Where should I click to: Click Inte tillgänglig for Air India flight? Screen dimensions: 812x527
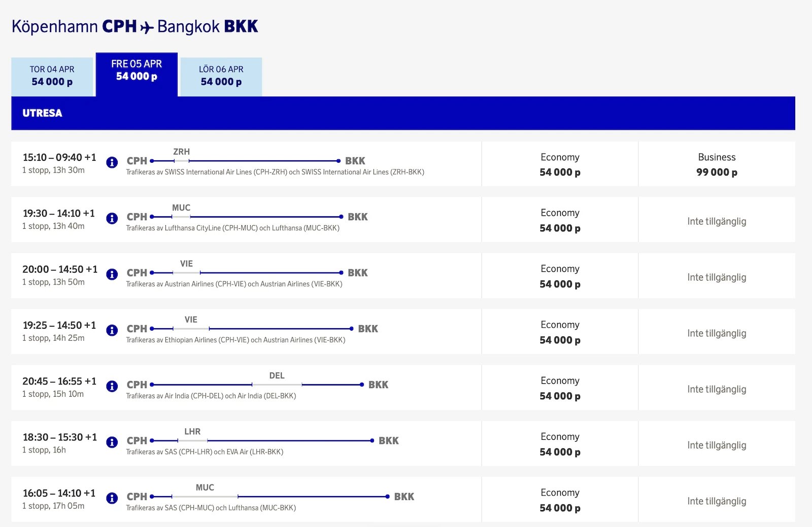[717, 389]
